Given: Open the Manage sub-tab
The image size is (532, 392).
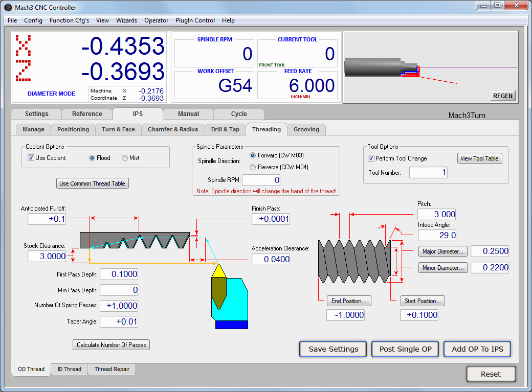Looking at the screenshot, I should [34, 129].
